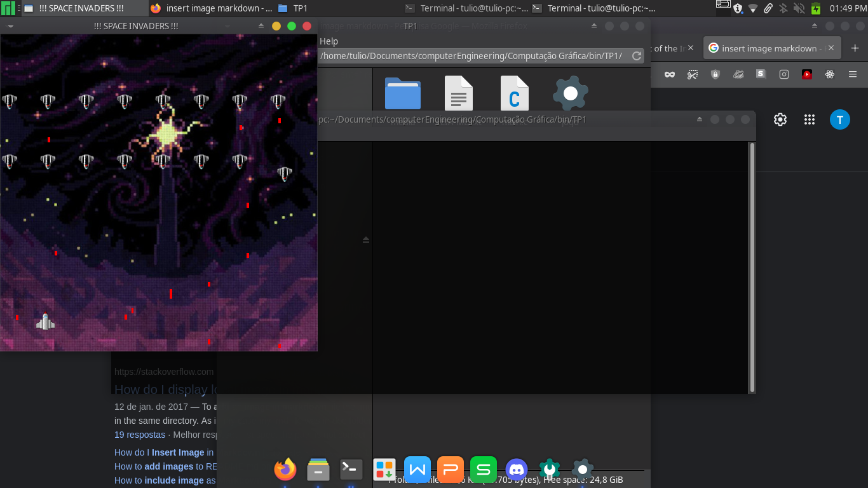Open the Google apps grid
868x488 pixels.
(810, 119)
